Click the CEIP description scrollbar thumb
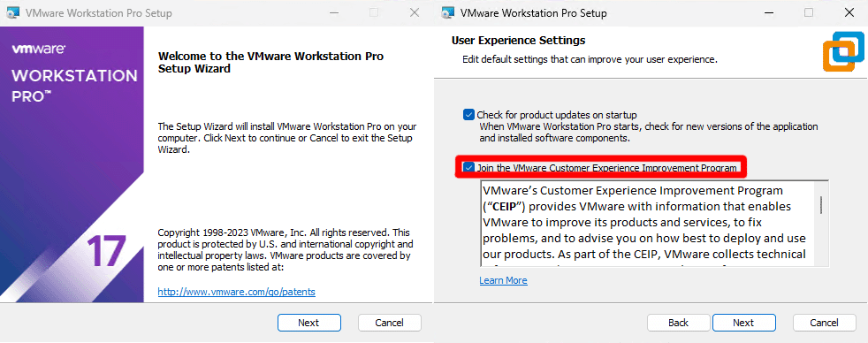This screenshot has width=868, height=343. click(x=821, y=205)
